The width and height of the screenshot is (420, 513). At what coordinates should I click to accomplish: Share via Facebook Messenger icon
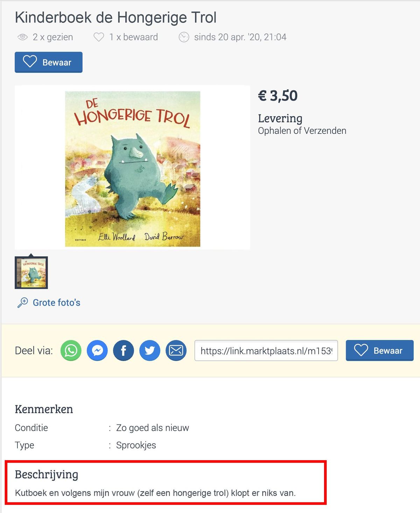point(97,351)
